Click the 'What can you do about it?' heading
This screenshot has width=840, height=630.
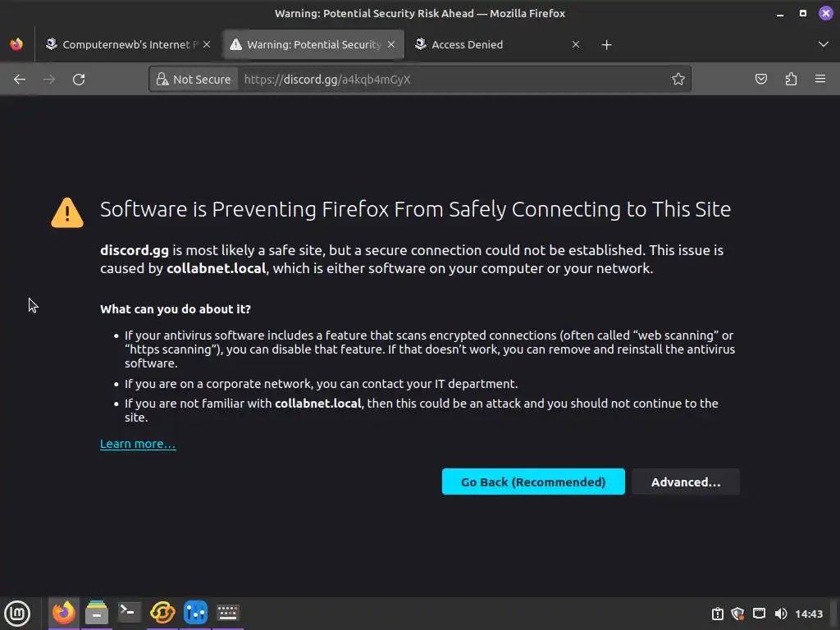point(176,309)
